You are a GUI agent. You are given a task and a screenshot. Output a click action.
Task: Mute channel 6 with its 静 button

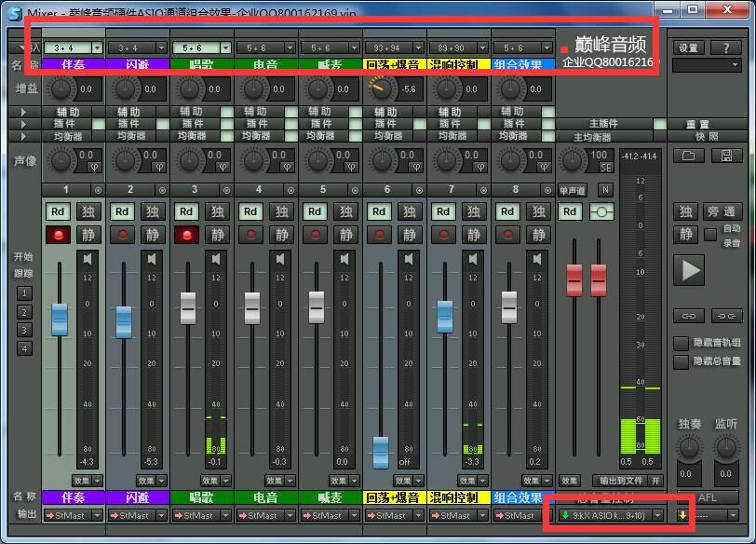click(x=410, y=235)
